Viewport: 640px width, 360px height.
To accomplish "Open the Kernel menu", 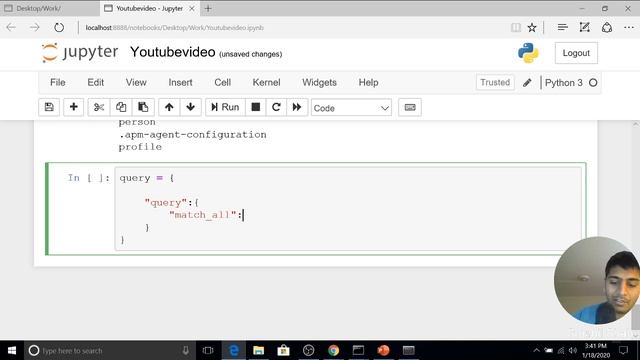I will [x=266, y=82].
